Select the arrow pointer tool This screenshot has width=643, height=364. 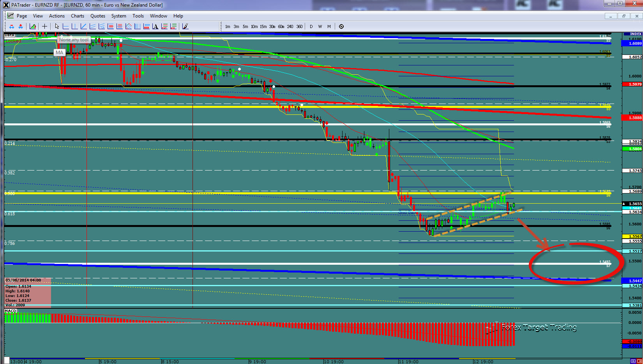click(x=57, y=26)
